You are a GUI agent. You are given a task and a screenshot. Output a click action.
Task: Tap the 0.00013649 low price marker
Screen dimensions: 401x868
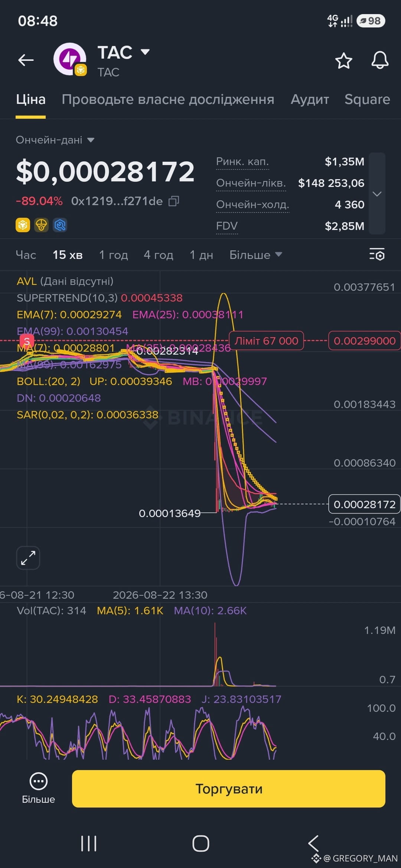170,513
